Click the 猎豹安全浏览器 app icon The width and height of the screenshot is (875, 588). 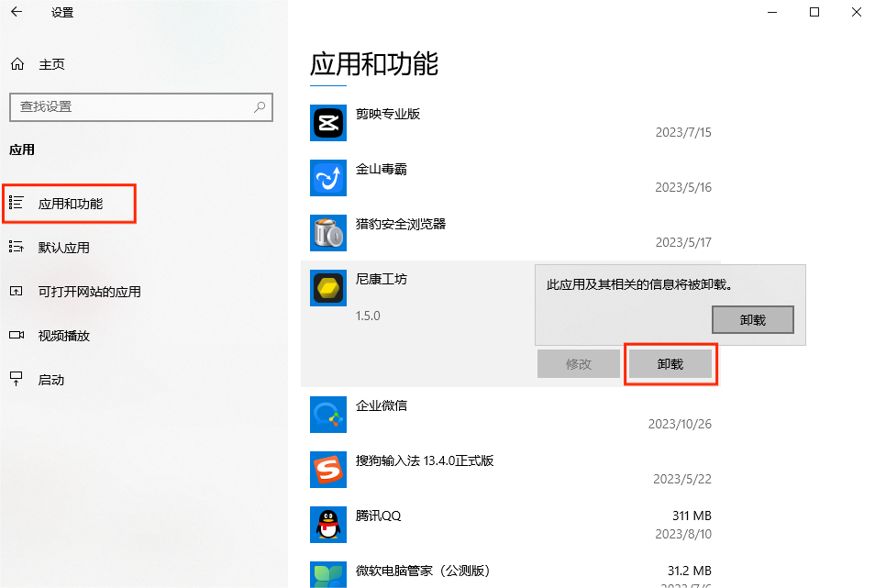click(327, 232)
